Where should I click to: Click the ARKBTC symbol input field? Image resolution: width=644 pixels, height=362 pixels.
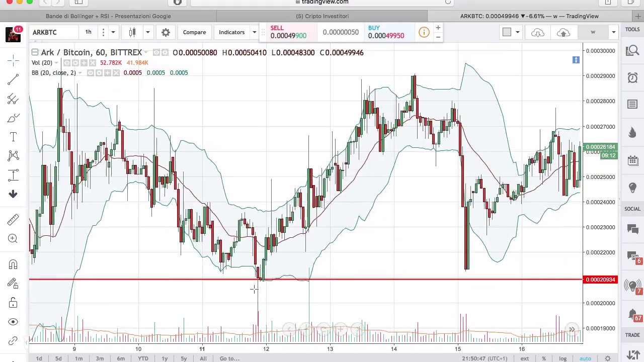coord(52,32)
